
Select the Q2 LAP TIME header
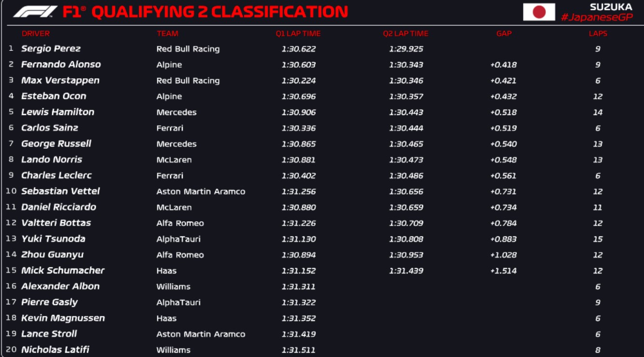coord(406,33)
